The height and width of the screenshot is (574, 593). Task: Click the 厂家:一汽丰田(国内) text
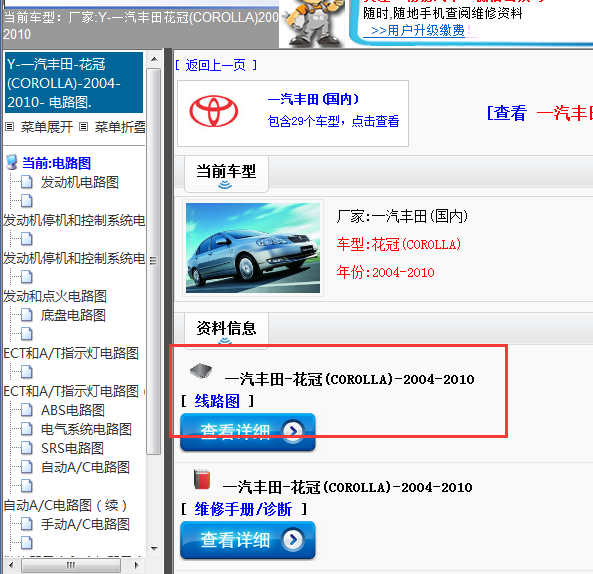[x=402, y=217]
